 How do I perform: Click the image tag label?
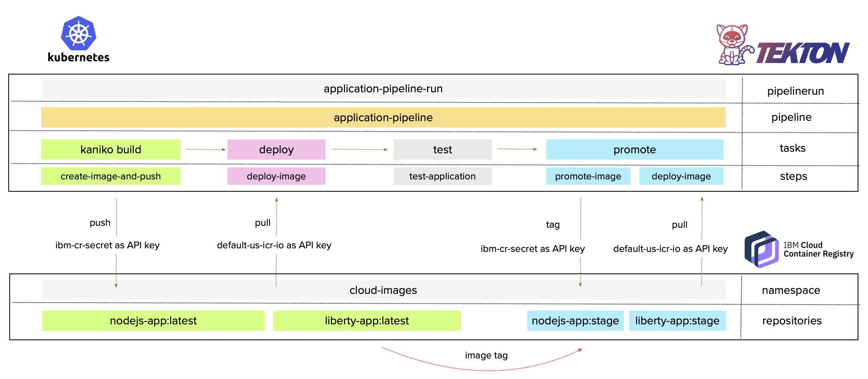point(486,355)
